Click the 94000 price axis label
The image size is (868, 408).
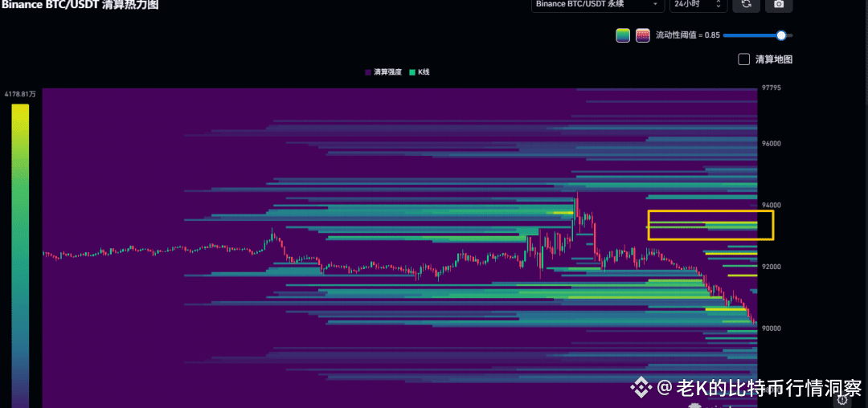(771, 206)
